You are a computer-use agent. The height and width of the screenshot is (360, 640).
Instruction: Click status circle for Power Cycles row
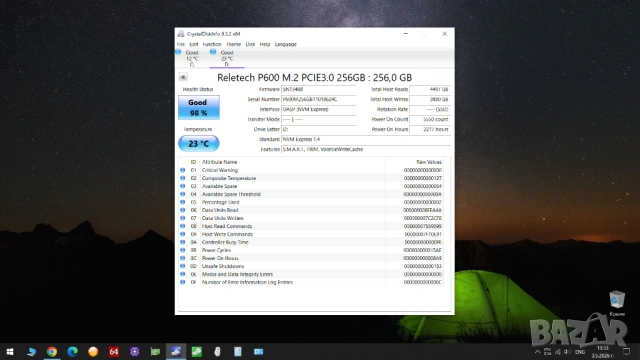[x=182, y=250]
